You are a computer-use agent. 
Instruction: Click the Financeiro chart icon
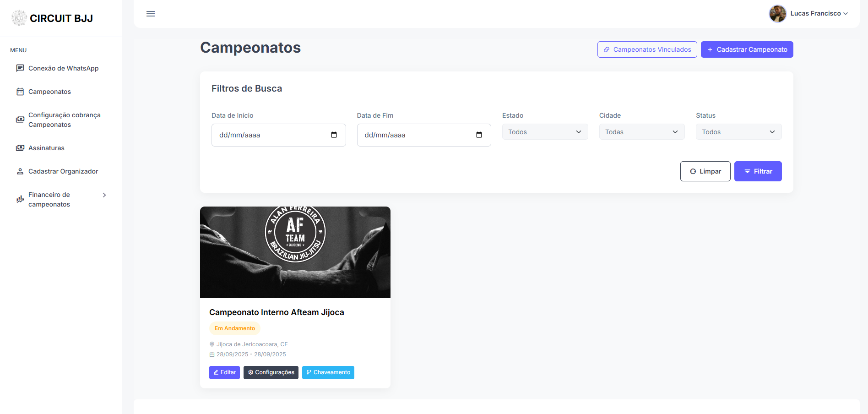[20, 199]
